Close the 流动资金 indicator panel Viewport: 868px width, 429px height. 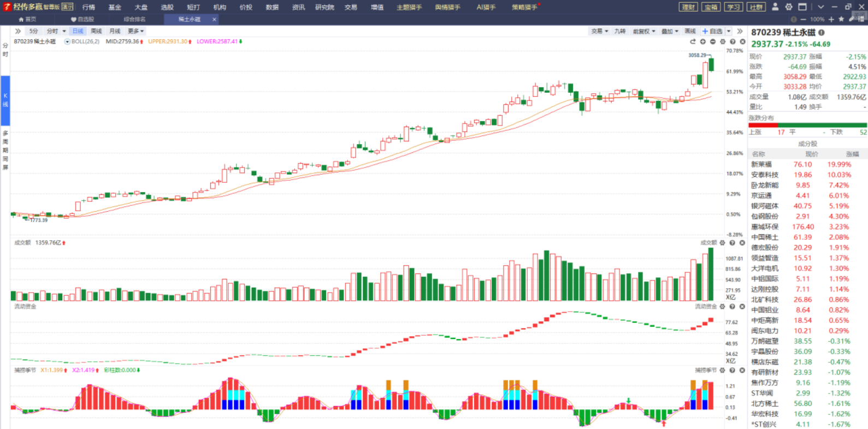pyautogui.click(x=742, y=307)
